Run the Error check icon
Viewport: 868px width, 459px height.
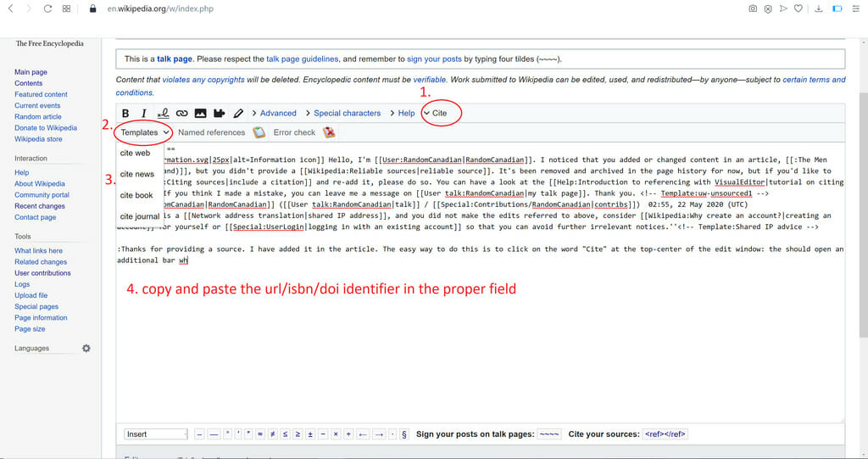(x=329, y=132)
